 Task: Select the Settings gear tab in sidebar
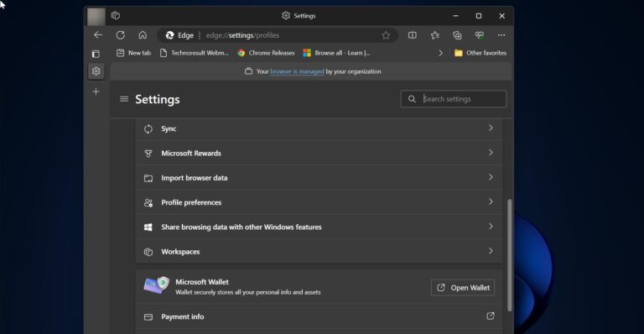click(96, 71)
